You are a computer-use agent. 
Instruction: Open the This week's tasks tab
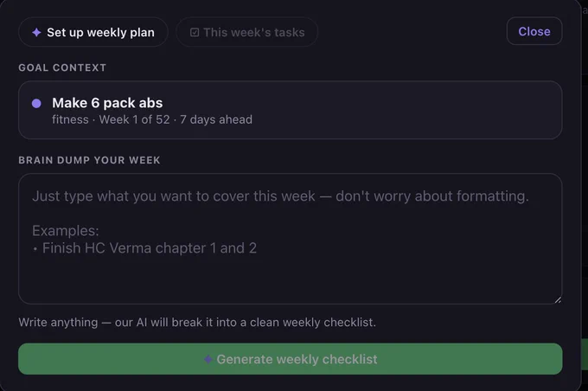[247, 32]
